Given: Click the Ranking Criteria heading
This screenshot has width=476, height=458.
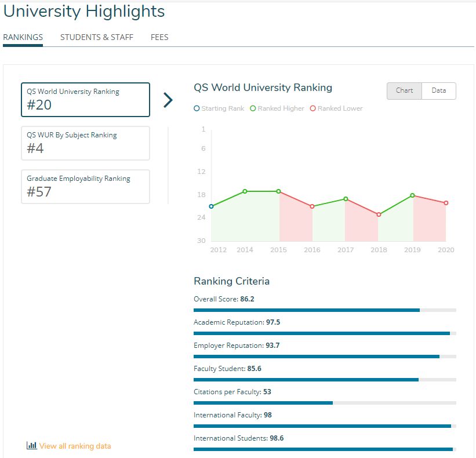Looking at the screenshot, I should (x=232, y=281).
